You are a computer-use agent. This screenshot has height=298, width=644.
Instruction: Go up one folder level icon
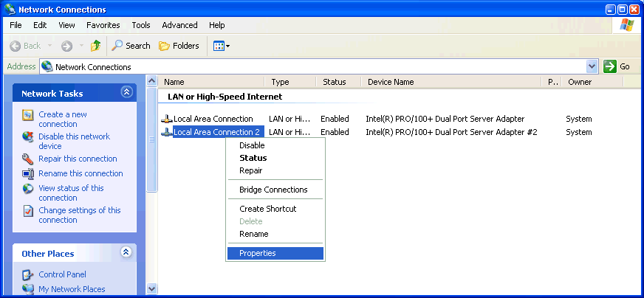point(96,46)
